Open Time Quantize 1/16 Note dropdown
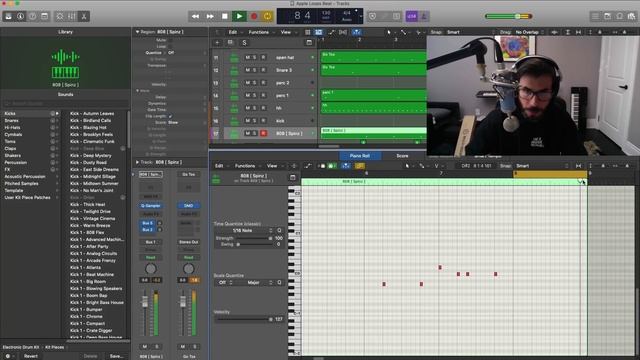640x360 pixels. (244, 231)
